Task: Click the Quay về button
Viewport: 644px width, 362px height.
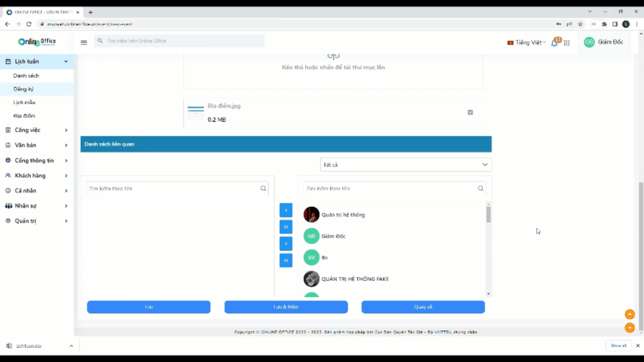Action: click(x=423, y=307)
